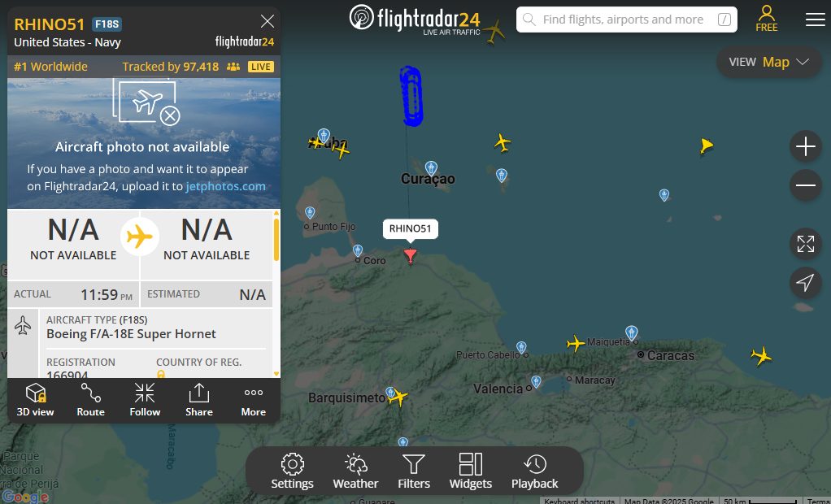Open the Filters panel
The image size is (831, 504).
pos(414,471)
